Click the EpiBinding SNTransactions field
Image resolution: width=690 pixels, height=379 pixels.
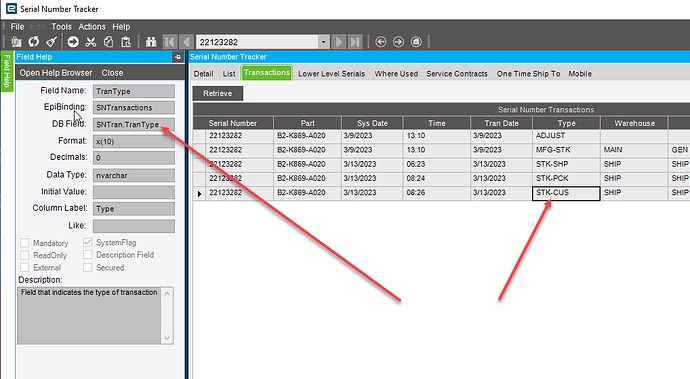click(x=134, y=107)
